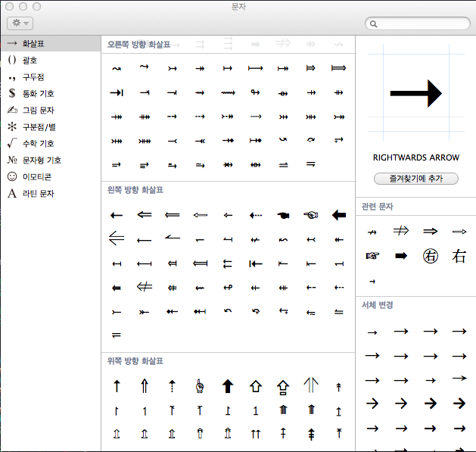Image resolution: width=476 pixels, height=452 pixels.
Task: Select 그림 문자 pictograph category
Action: point(51,110)
